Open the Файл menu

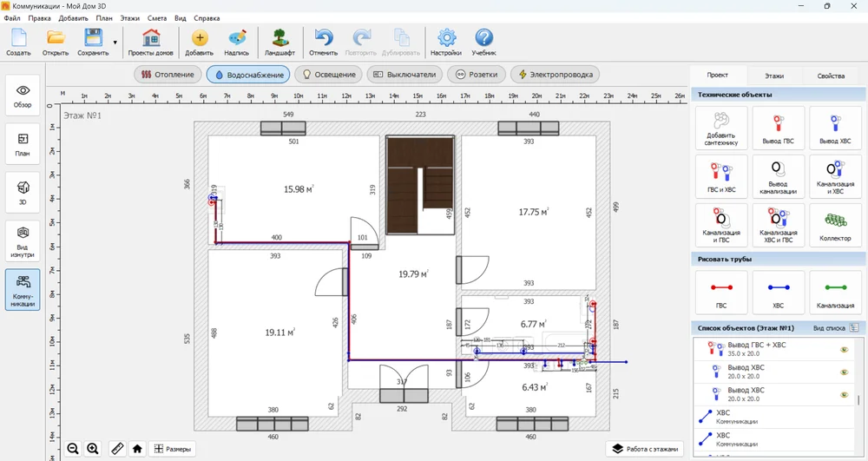12,18
